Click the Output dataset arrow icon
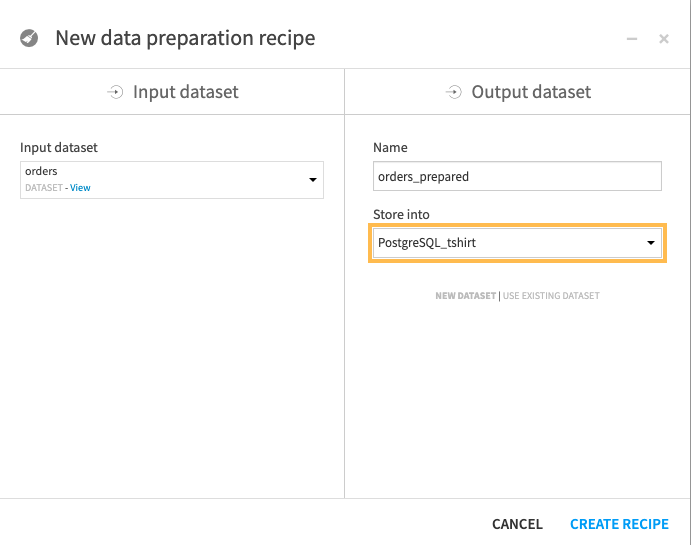Screen dimensions: 691x545 453,92
